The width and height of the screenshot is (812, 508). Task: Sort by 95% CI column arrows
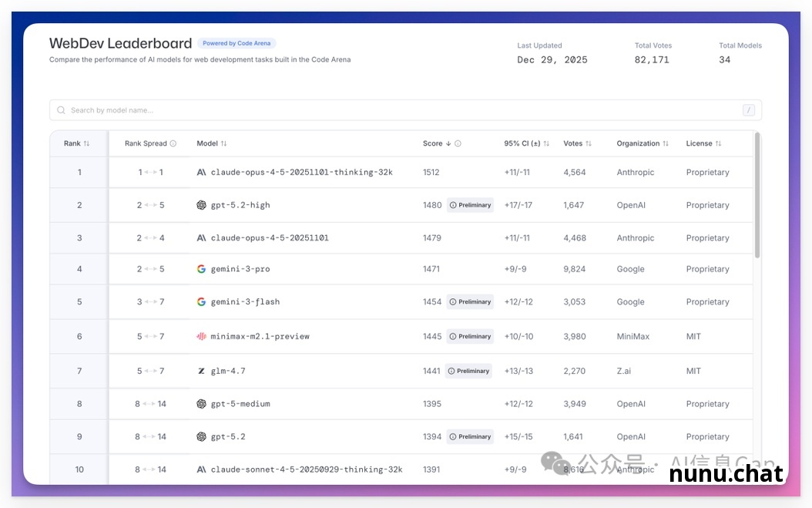point(546,143)
